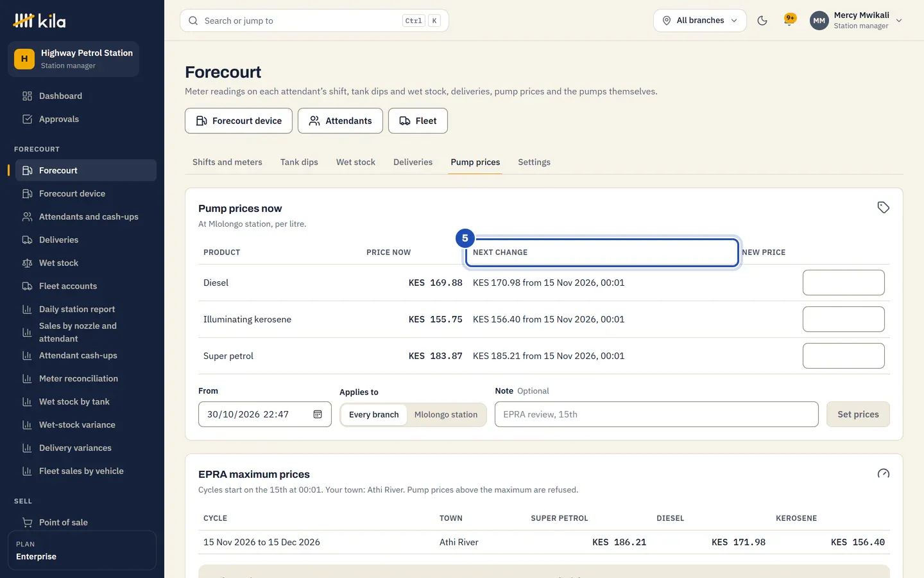Open calendar picker in From field
This screenshot has height=578, width=924.
pos(317,414)
